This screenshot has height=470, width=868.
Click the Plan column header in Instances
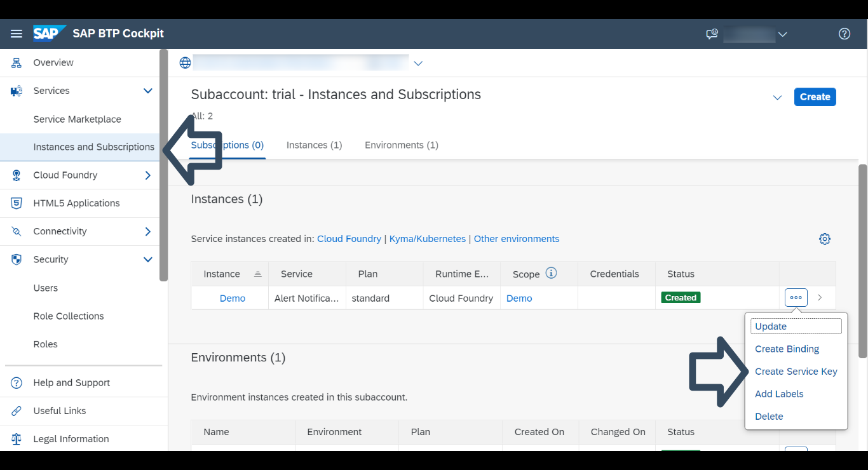coord(385,274)
